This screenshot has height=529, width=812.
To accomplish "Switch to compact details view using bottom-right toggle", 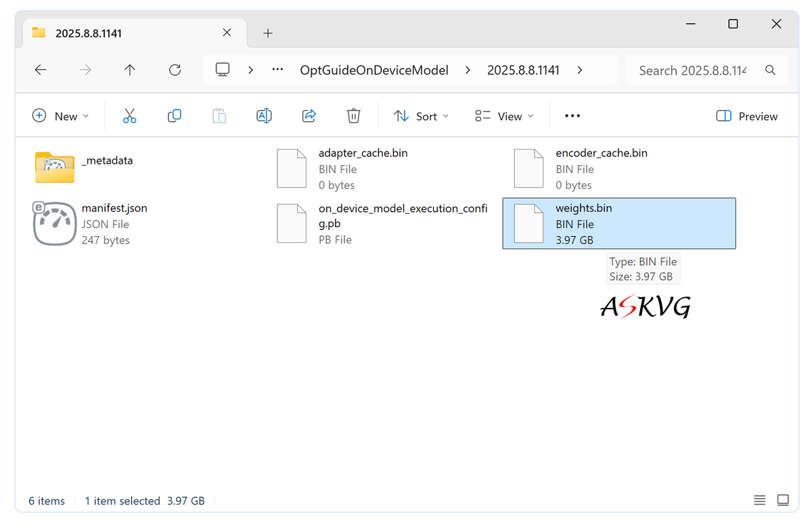I will click(759, 500).
